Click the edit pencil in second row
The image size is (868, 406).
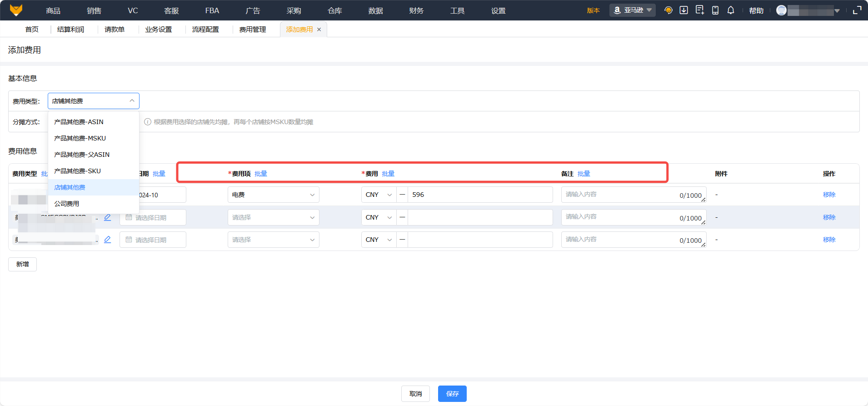(x=107, y=217)
